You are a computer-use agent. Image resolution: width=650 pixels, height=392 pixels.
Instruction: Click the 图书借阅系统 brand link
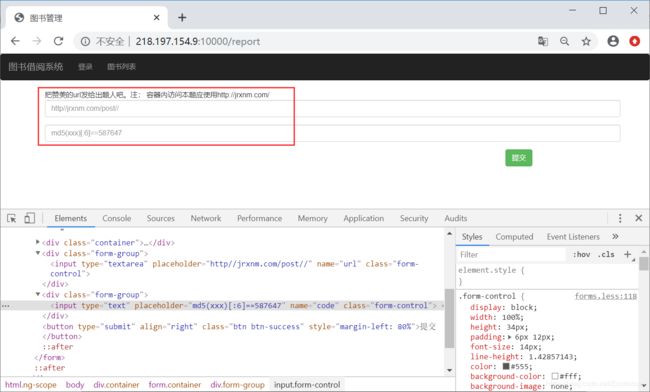coord(36,67)
